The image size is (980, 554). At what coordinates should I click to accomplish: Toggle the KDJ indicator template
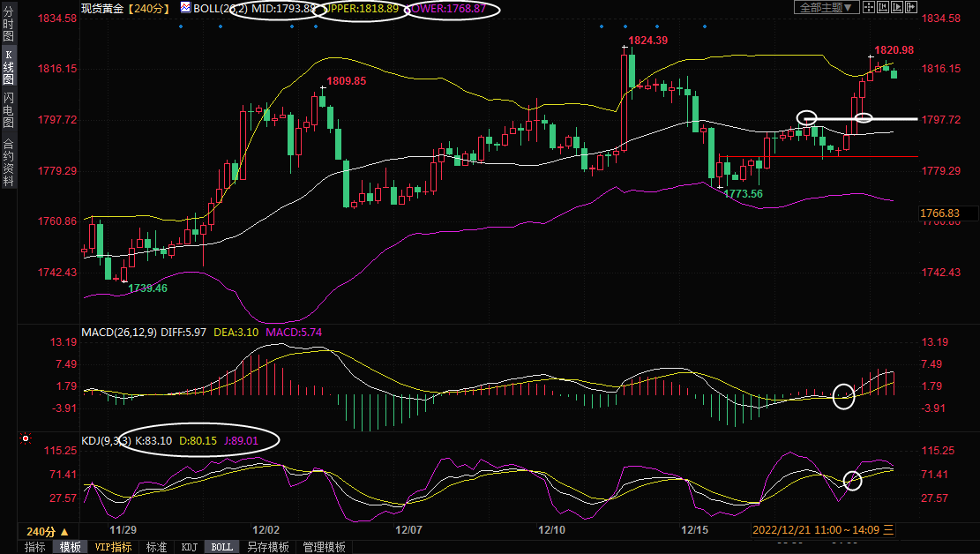click(x=189, y=547)
